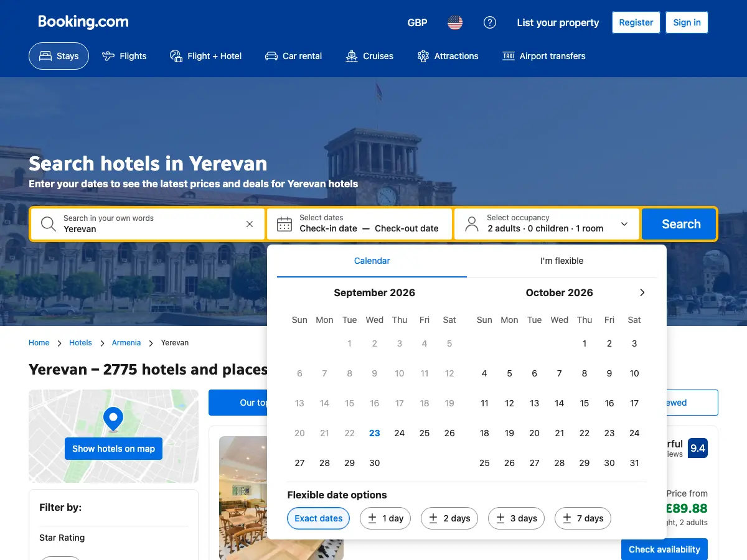Select October 1 in calendar
Viewport: 747px width, 560px height.
pos(585,343)
